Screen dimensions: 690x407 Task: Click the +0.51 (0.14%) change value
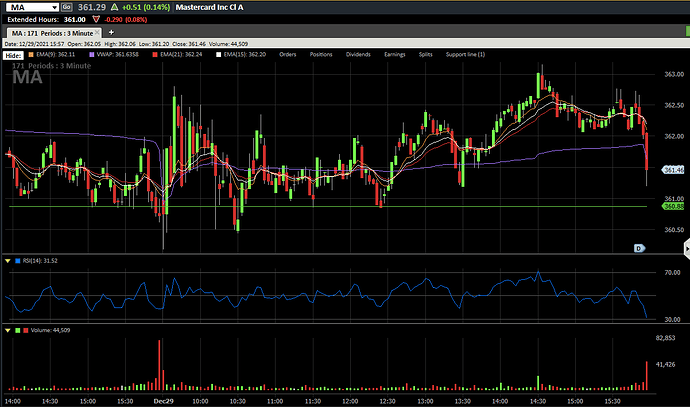click(146, 7)
